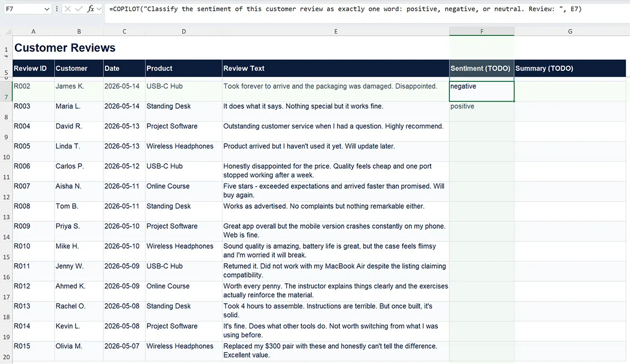The width and height of the screenshot is (630, 364).
Task: Select the Linda T. customer cell
Action: click(79, 152)
